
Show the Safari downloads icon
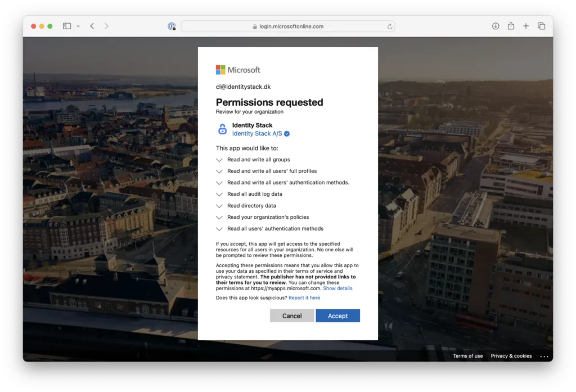point(496,26)
